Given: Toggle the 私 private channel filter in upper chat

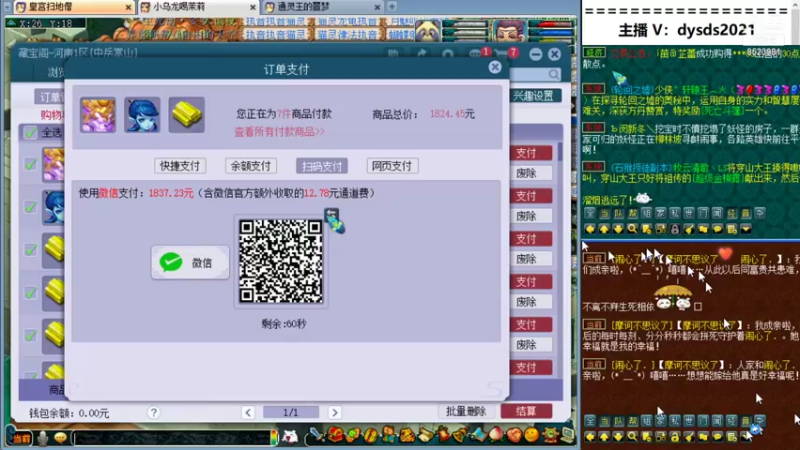Looking at the screenshot, I should click(x=674, y=213).
